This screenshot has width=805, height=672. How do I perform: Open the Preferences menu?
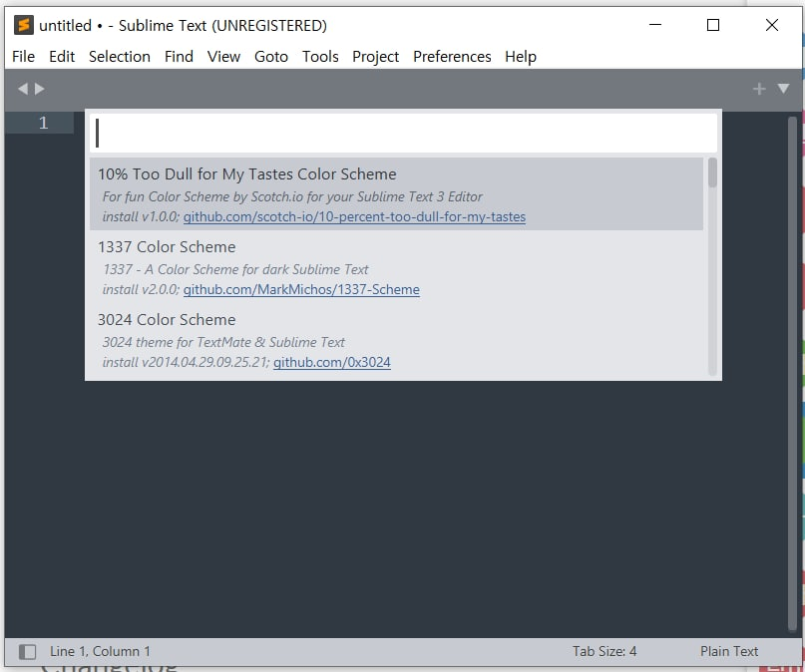pyautogui.click(x=452, y=57)
